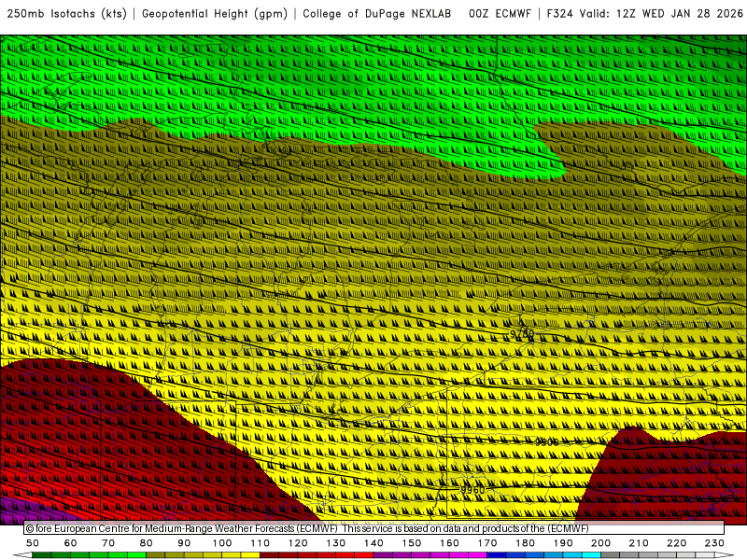Select the purple legend swatch after 140
The width and height of the screenshot is (747, 560).
383,555
